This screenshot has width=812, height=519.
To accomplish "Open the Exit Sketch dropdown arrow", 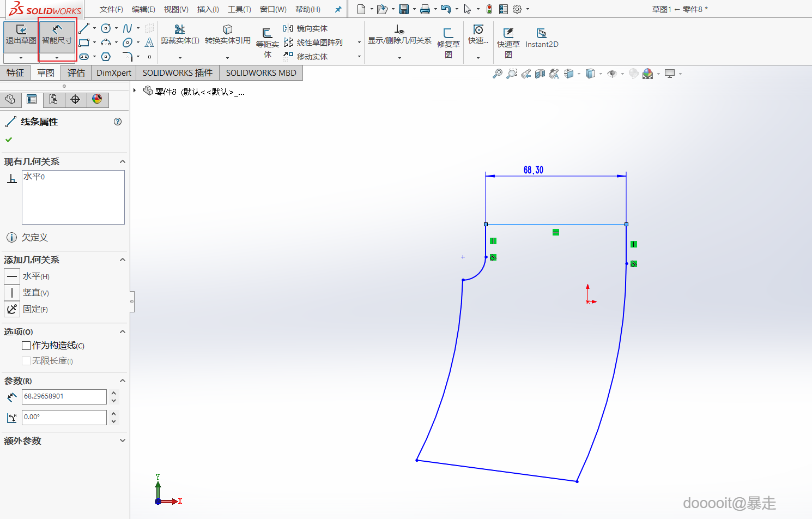I will click(x=21, y=57).
